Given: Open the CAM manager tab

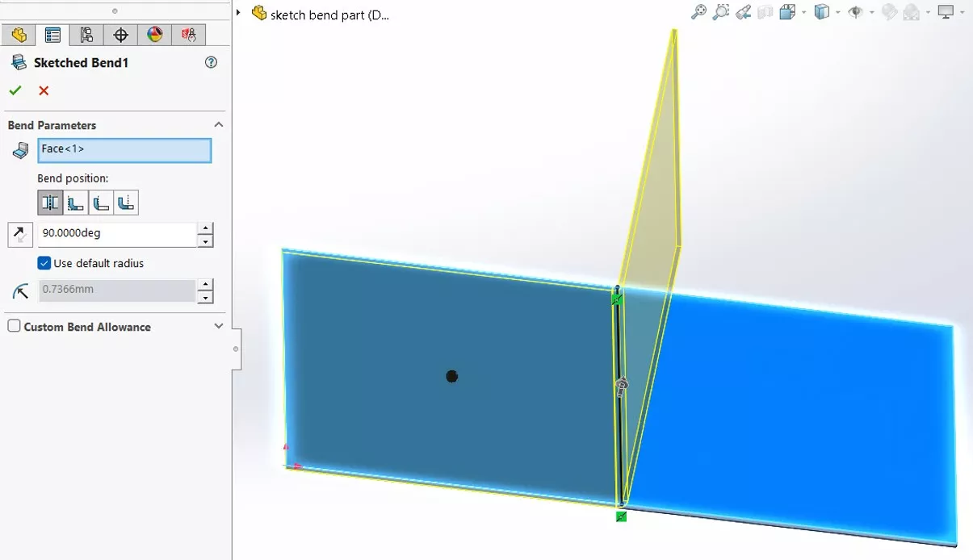Looking at the screenshot, I should 188,35.
